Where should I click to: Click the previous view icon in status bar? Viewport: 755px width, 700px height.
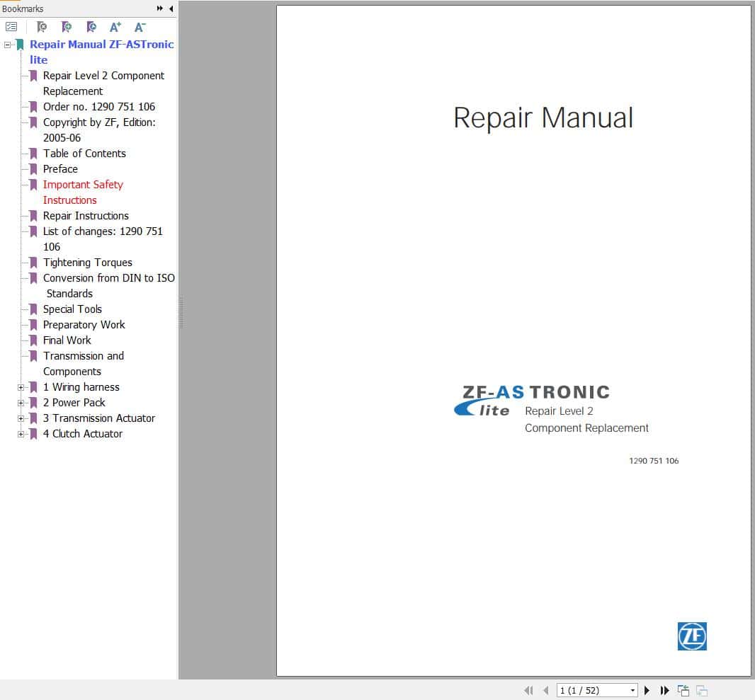(x=683, y=690)
